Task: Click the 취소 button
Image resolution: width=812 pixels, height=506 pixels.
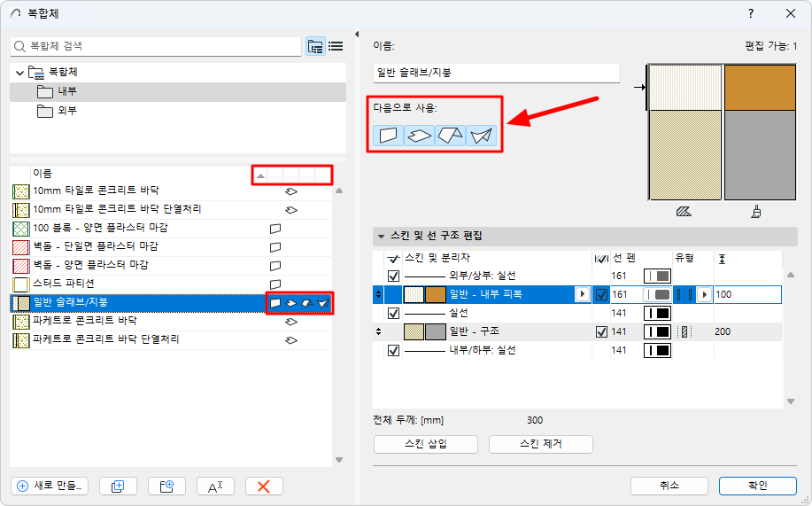Action: pyautogui.click(x=669, y=486)
